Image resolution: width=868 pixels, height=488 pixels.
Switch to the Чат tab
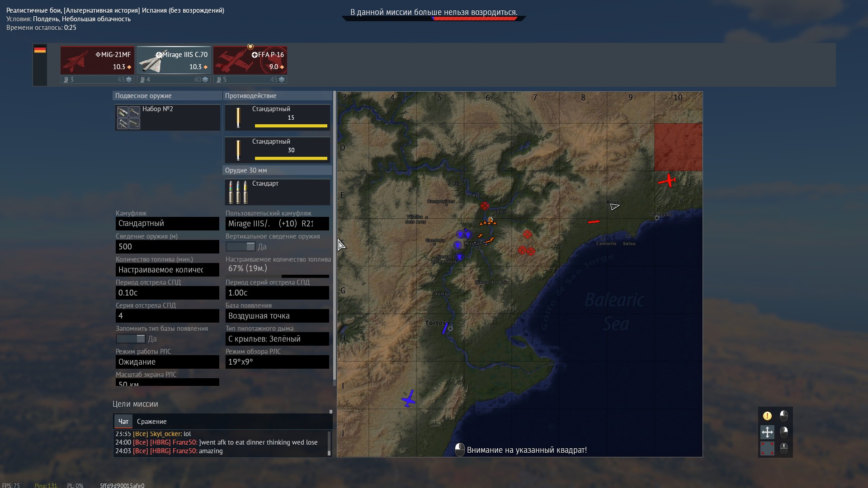tap(123, 422)
